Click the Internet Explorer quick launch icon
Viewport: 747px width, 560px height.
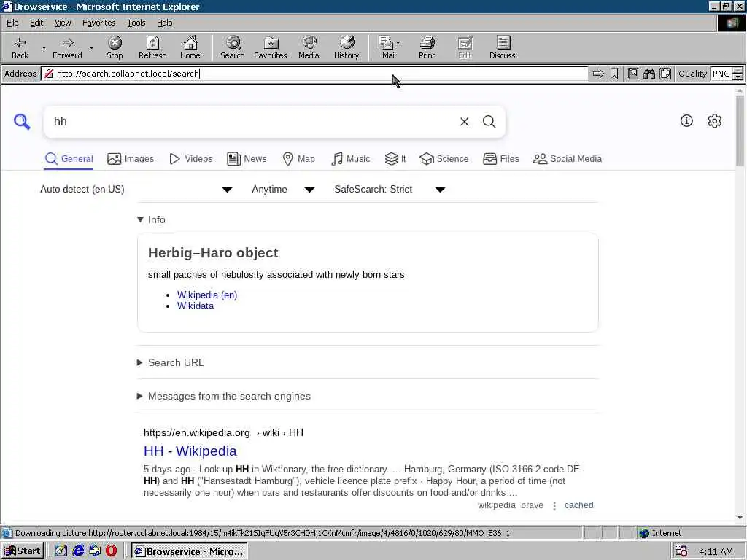(78, 551)
